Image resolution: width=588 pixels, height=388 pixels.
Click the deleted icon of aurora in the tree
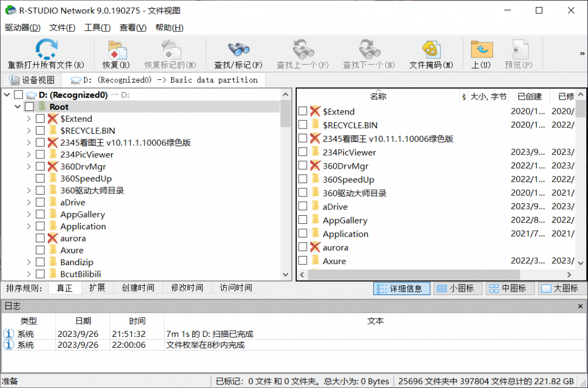tap(53, 238)
